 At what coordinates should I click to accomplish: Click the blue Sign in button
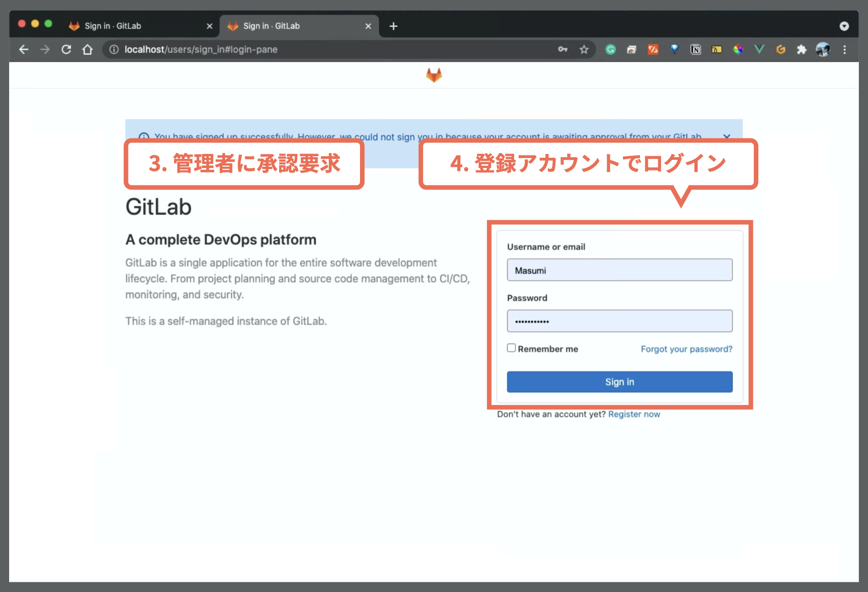619,382
